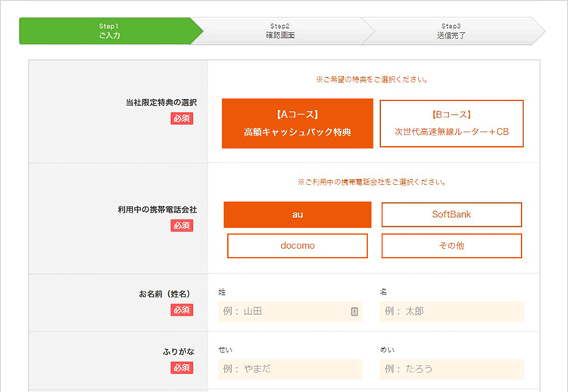Select the Aコース 高額キャッシュバック特典 option

(x=297, y=123)
